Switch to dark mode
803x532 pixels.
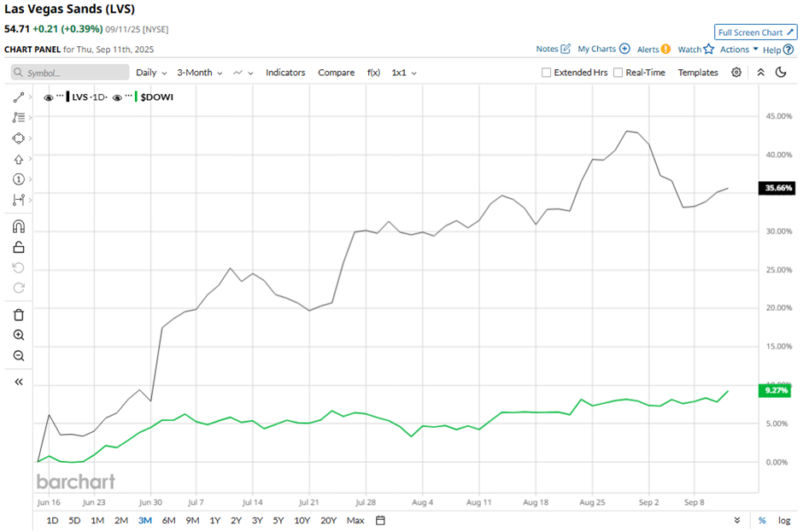(781, 73)
